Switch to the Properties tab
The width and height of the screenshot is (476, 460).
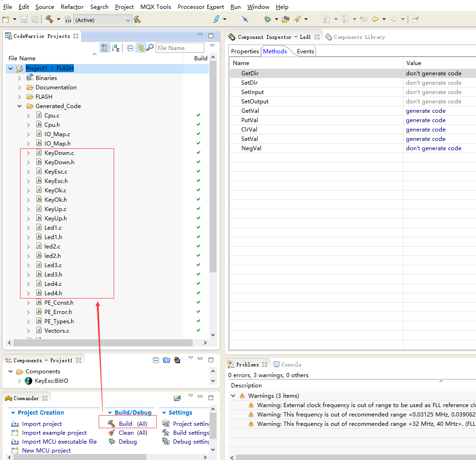[245, 51]
